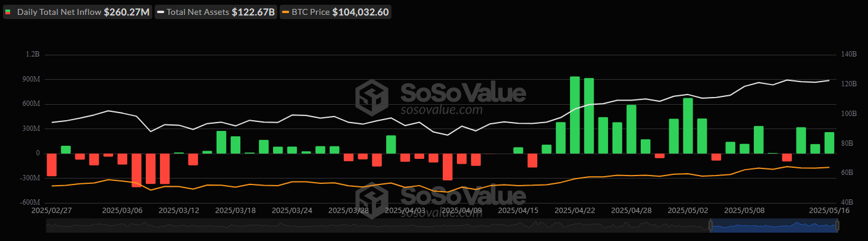The image size is (868, 241).
Task: Click the -600M left axis label
Action: click(x=30, y=202)
